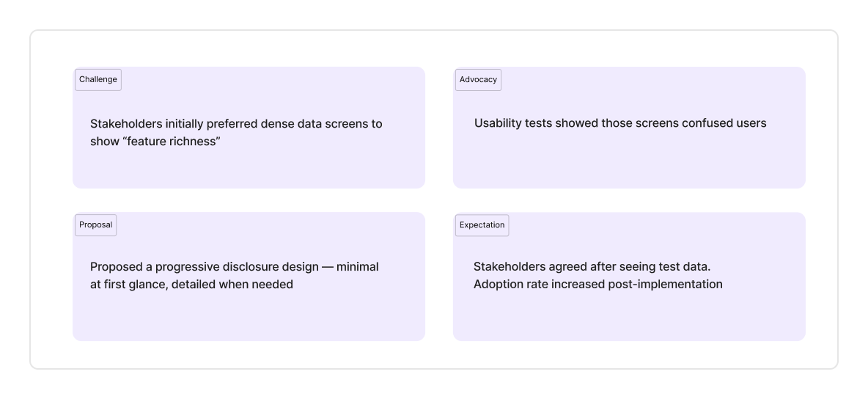Click the Proposal tag label
The image size is (868, 399).
(96, 225)
